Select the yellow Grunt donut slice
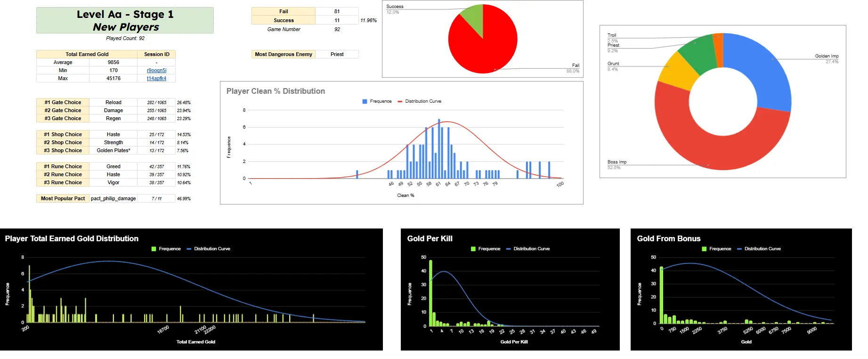 [676, 72]
